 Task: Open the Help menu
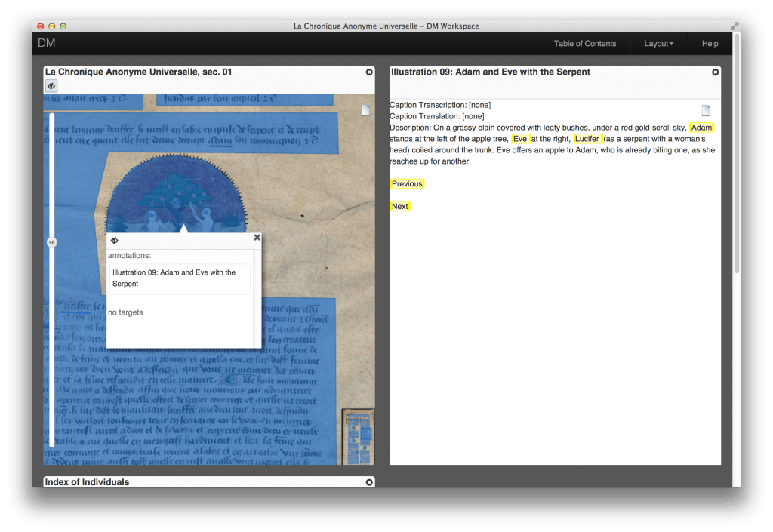[x=710, y=43]
